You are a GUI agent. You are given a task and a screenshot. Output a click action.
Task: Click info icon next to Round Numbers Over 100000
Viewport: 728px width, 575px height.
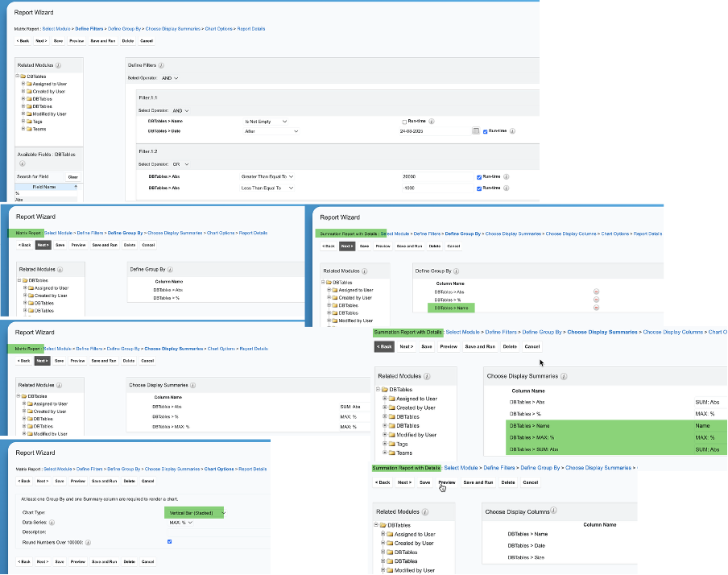click(89, 543)
